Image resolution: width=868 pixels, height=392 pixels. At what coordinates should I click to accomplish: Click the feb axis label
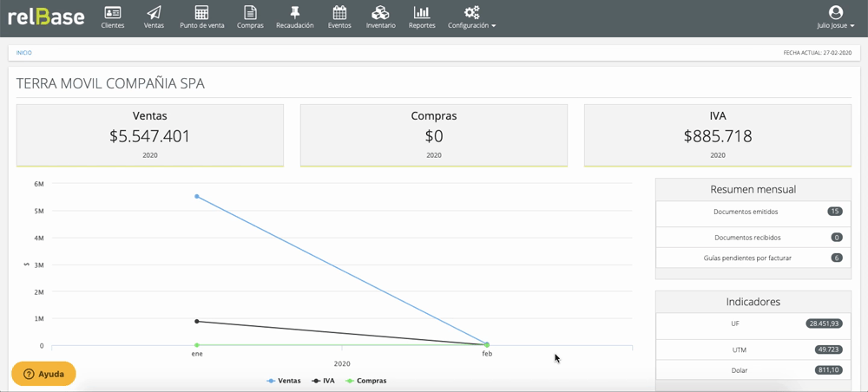(487, 353)
